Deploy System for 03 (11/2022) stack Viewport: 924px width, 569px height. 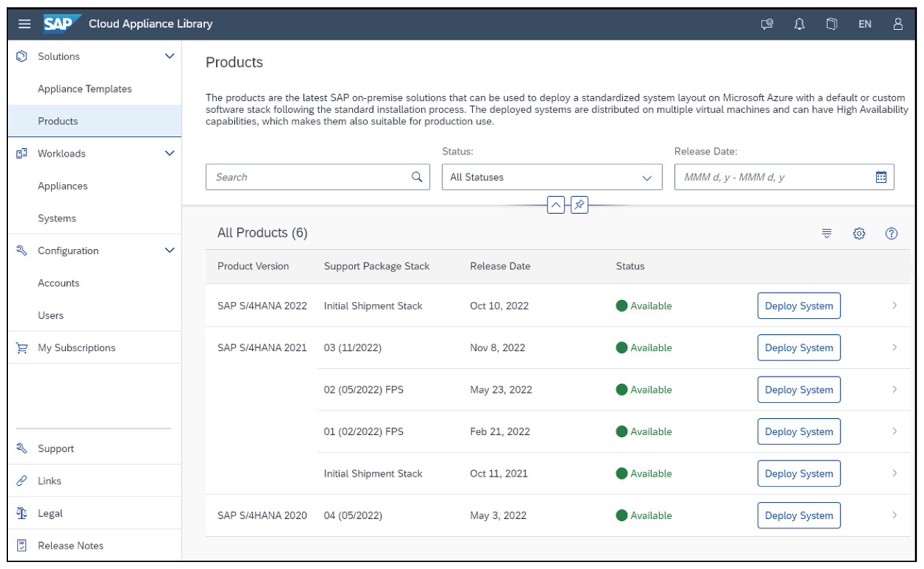799,348
